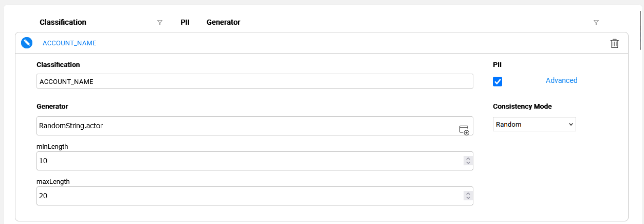The width and height of the screenshot is (644, 224).
Task: Open the Advanced link
Action: coord(561,80)
